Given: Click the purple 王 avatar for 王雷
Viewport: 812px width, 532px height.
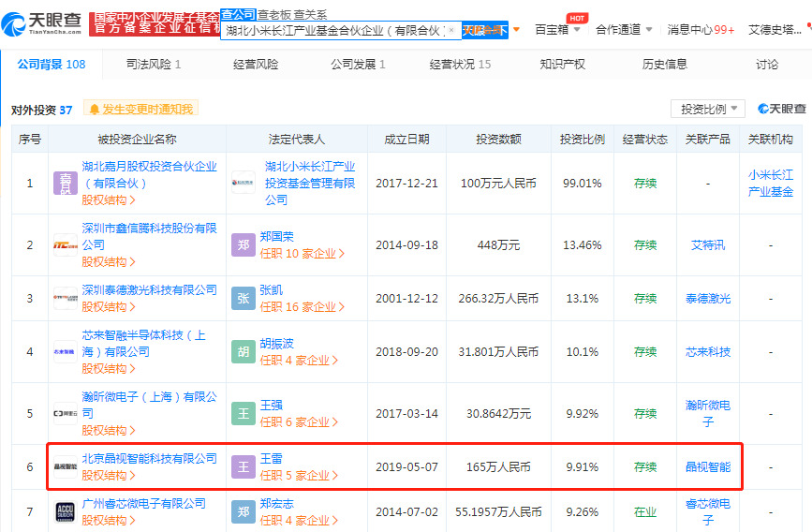Looking at the screenshot, I should click(244, 466).
